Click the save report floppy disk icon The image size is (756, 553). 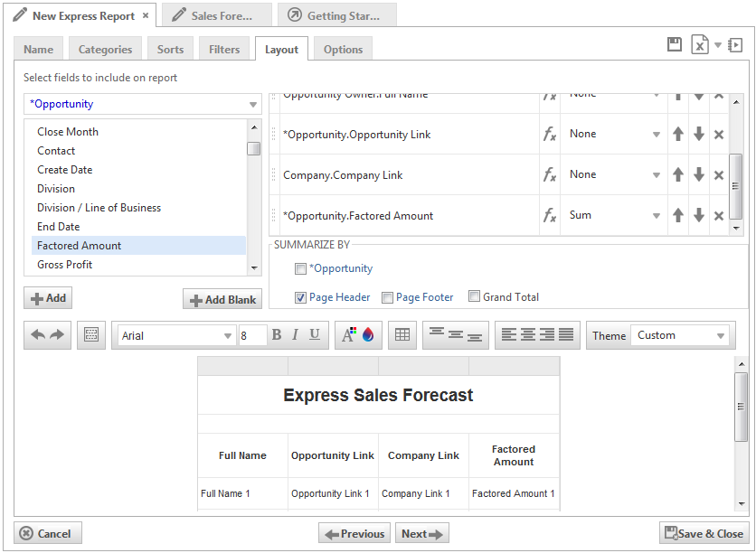(x=675, y=44)
